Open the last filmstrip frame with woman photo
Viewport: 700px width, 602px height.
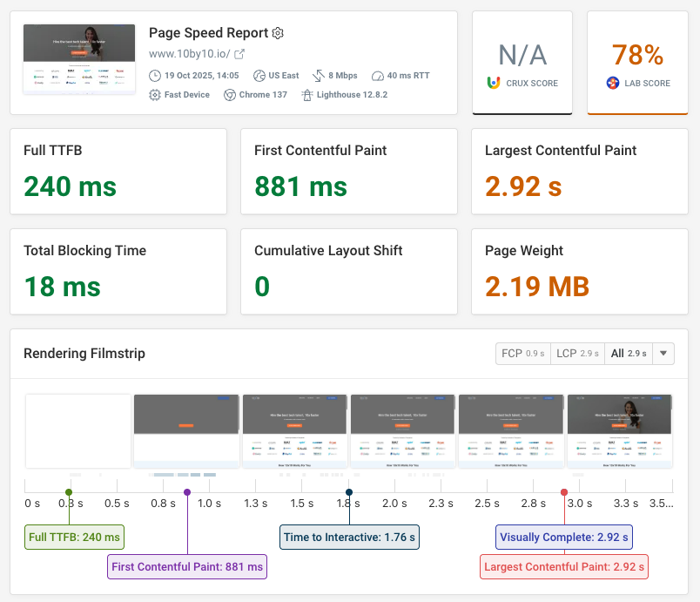(x=619, y=431)
